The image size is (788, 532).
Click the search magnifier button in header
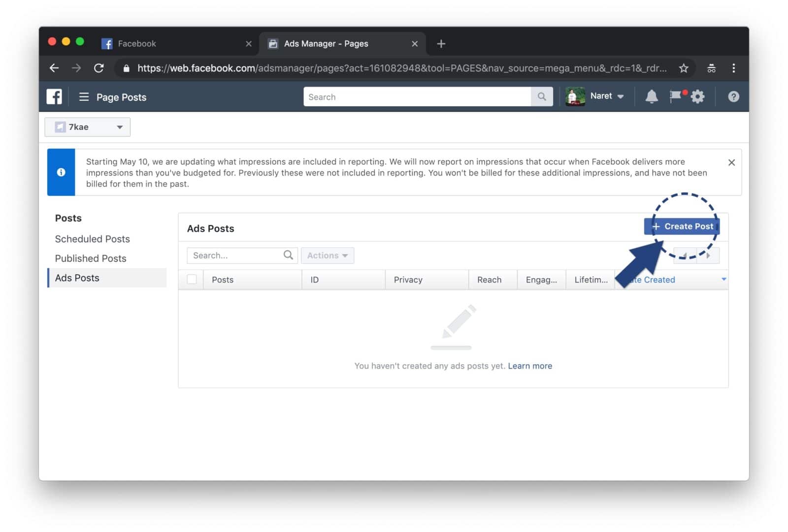542,97
